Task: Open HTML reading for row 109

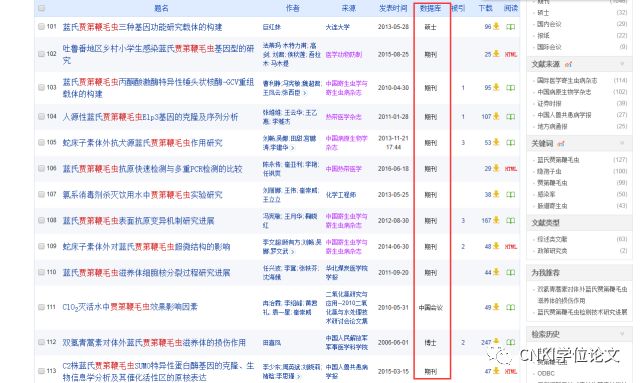Action: pos(511,247)
